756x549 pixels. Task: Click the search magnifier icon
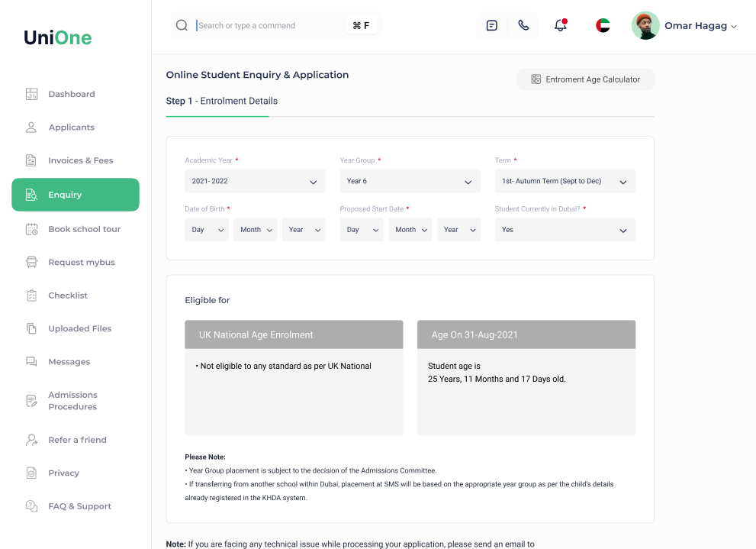pyautogui.click(x=182, y=25)
